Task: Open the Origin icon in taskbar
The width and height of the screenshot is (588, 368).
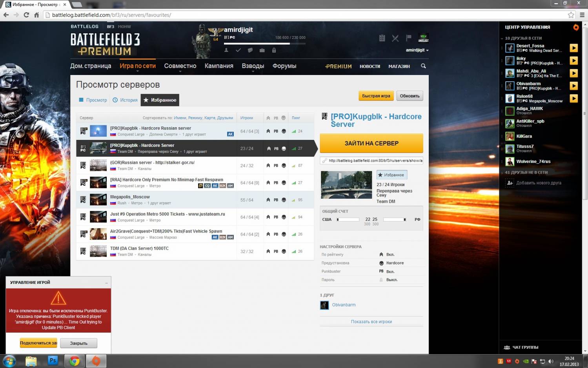Action: (96, 361)
